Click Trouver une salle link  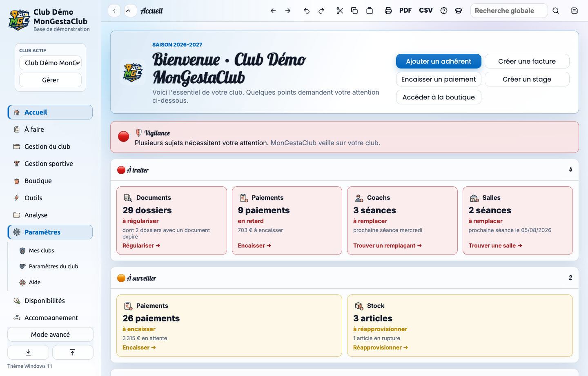[x=495, y=246]
